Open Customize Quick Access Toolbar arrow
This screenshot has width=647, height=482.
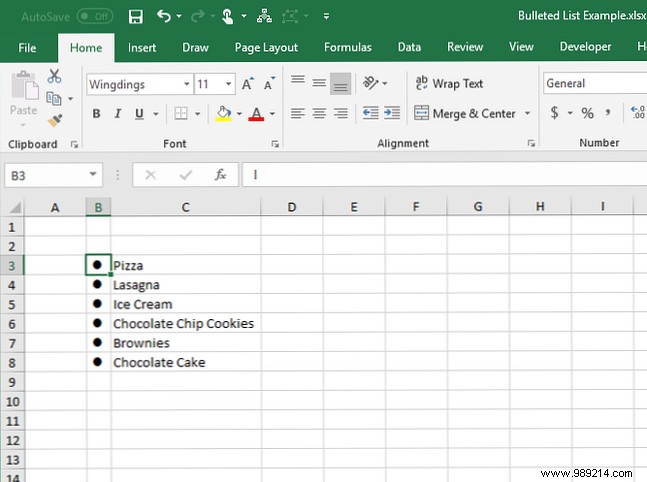pyautogui.click(x=326, y=17)
